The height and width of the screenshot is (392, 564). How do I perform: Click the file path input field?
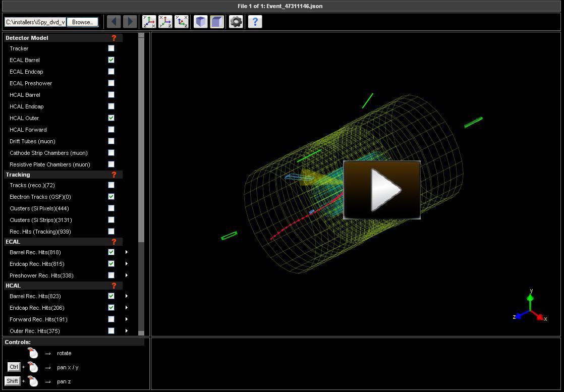tap(35, 22)
